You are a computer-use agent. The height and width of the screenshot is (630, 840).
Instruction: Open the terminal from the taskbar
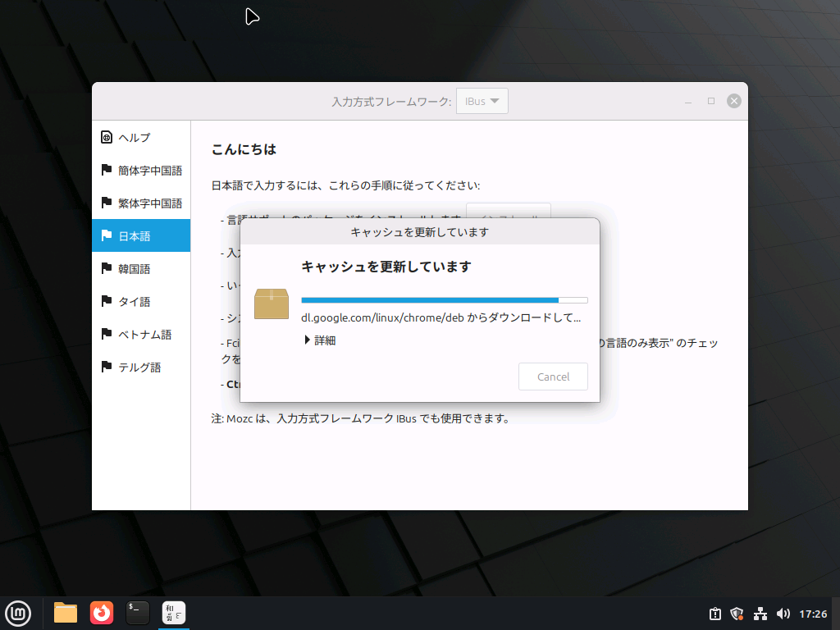tap(137, 613)
